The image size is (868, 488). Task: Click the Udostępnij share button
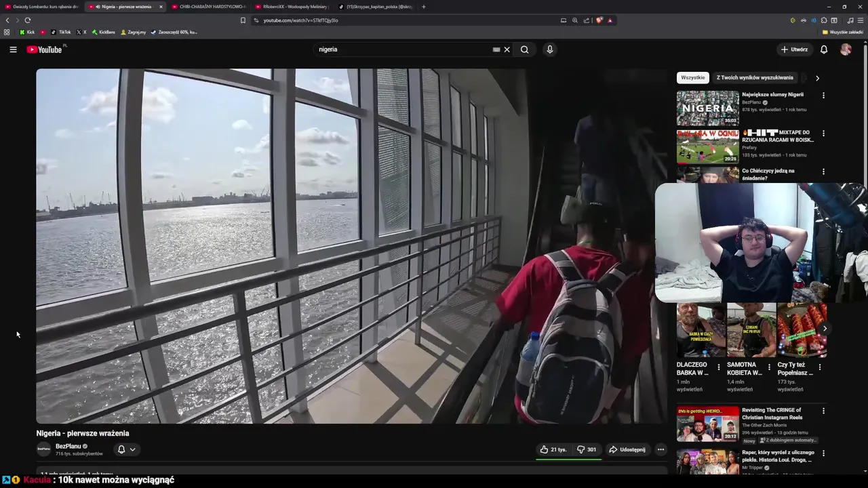pyautogui.click(x=627, y=449)
